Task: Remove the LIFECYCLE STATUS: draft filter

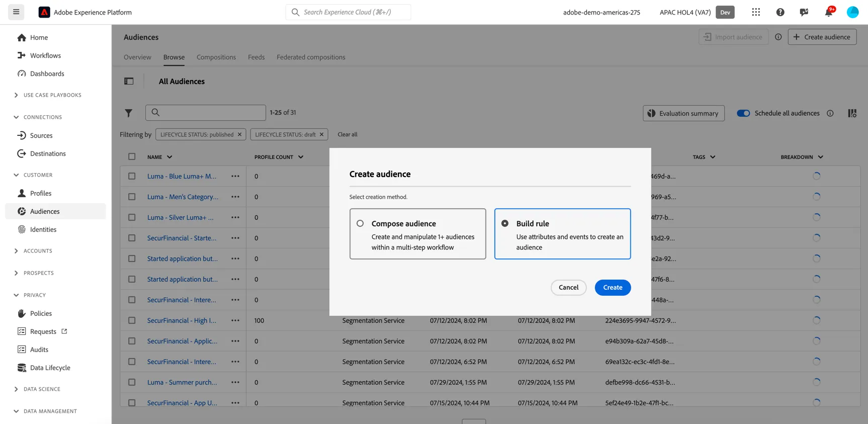Action: [322, 134]
